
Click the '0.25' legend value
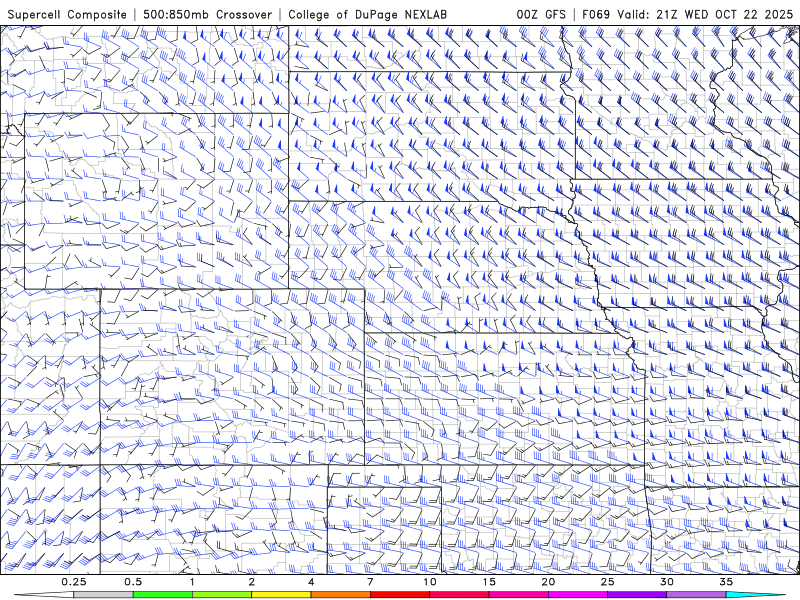74,582
